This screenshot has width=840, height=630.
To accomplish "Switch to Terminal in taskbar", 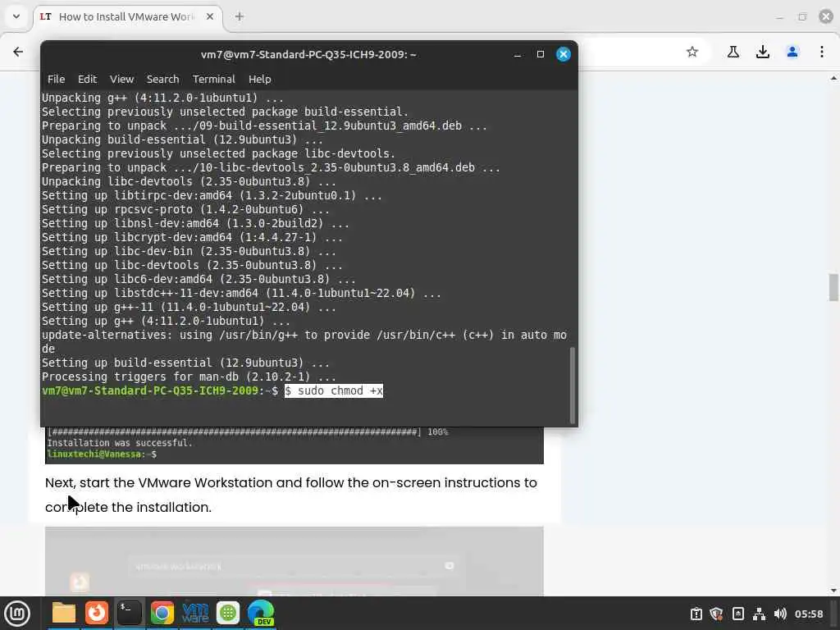I will 130,613.
